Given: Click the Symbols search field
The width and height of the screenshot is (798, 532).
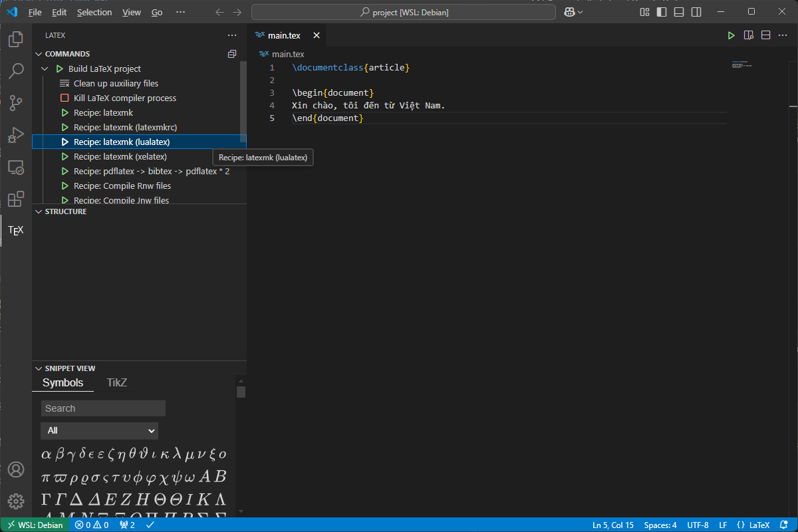Looking at the screenshot, I should point(102,408).
